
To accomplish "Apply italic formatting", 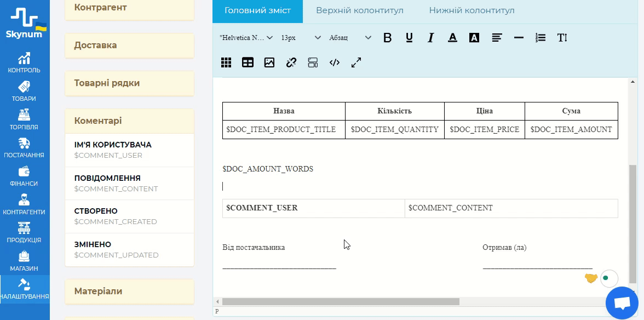I will click(x=431, y=38).
